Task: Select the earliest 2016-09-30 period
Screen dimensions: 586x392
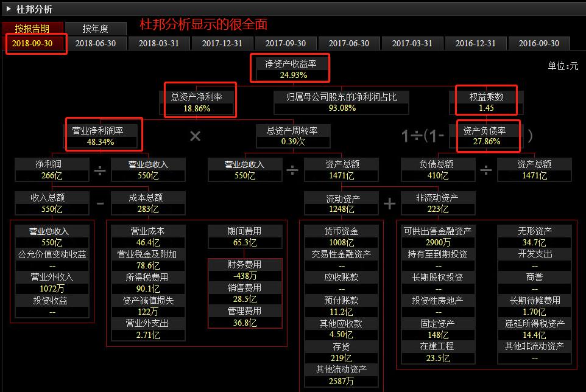Action: pyautogui.click(x=538, y=43)
